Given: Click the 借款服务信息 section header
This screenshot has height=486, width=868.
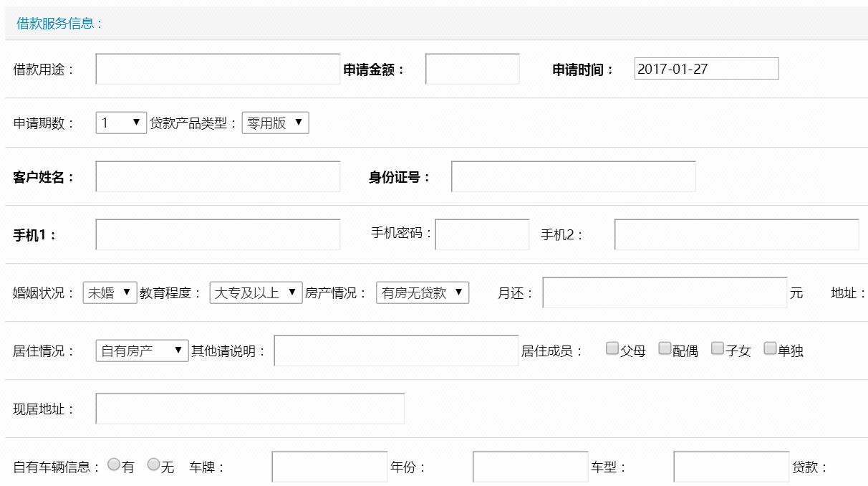Looking at the screenshot, I should click(58, 22).
